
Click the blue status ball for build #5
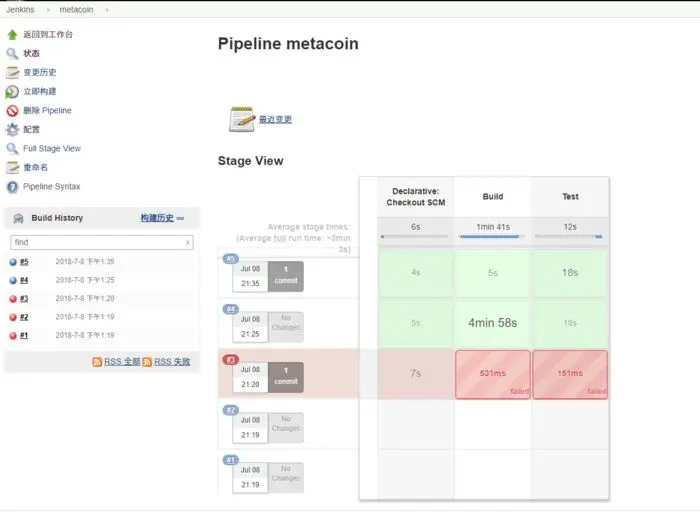pos(13,262)
